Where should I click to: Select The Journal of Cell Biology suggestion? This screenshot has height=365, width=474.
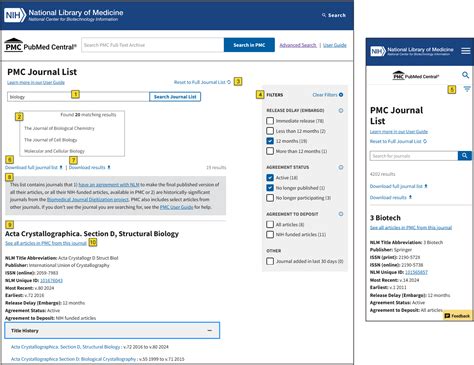tap(51, 140)
